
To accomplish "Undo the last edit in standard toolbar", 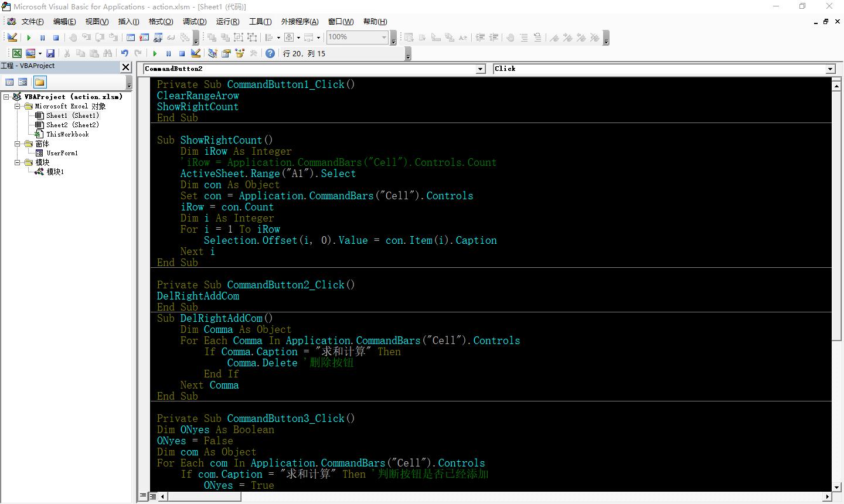I will [125, 53].
